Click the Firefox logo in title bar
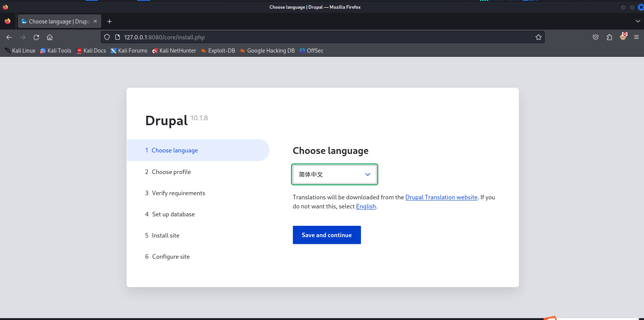644x320 pixels. [5, 7]
